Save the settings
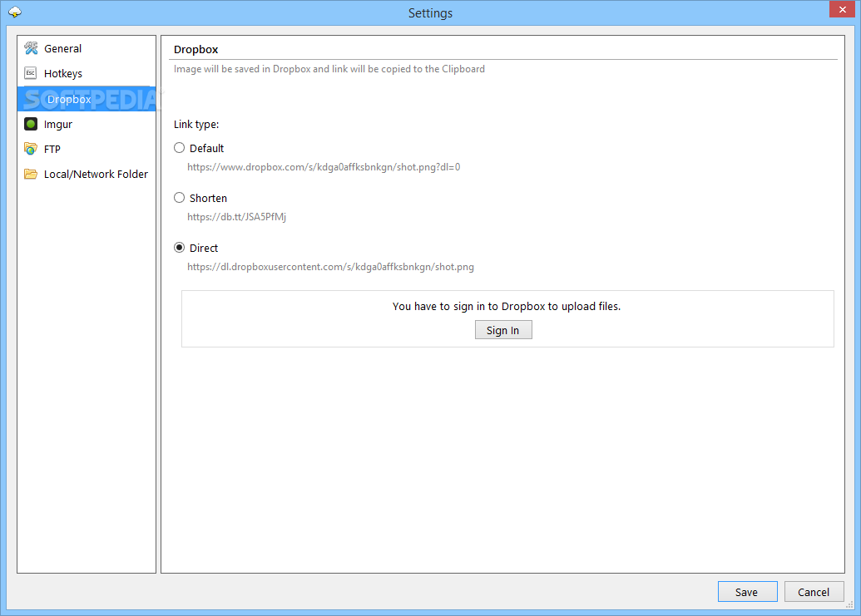Viewport: 861px width, 616px height. (747, 592)
